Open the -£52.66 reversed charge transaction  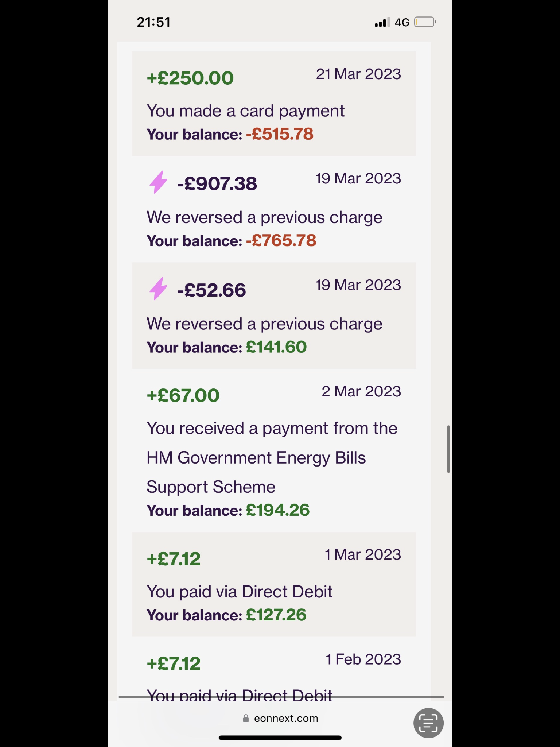point(274,316)
